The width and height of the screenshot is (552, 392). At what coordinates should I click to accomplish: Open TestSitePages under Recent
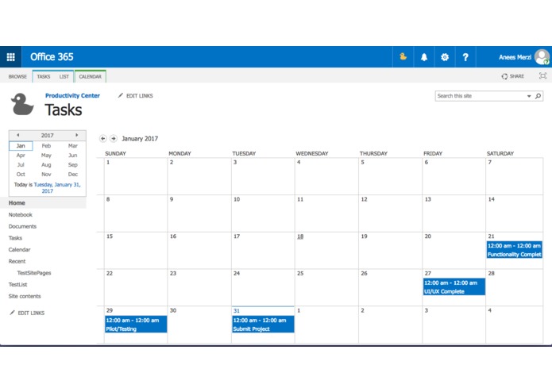(x=34, y=273)
